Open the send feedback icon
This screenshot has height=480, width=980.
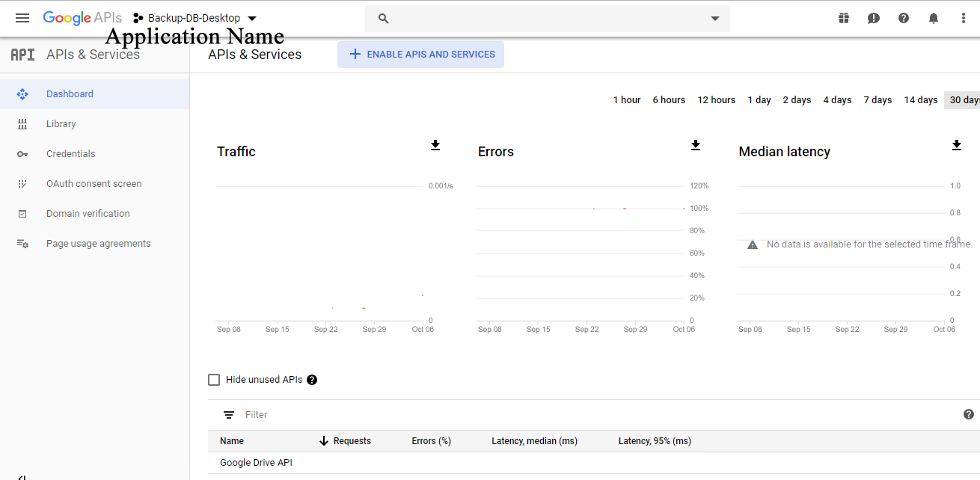click(874, 18)
